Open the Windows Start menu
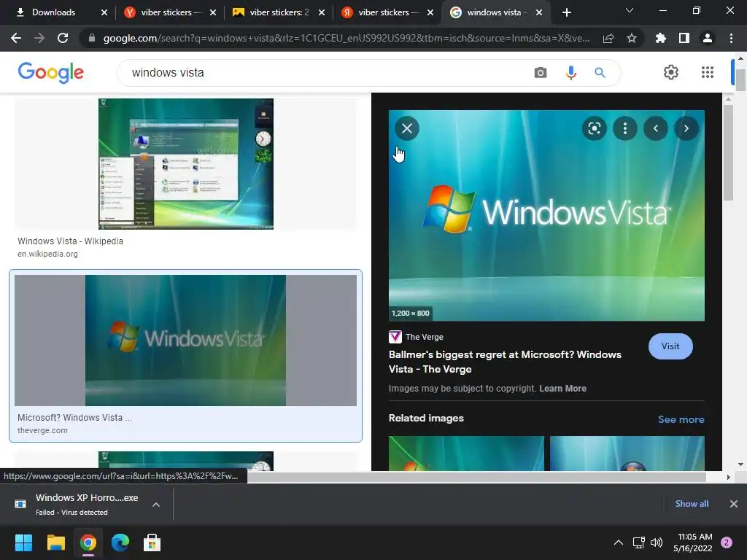 point(23,542)
